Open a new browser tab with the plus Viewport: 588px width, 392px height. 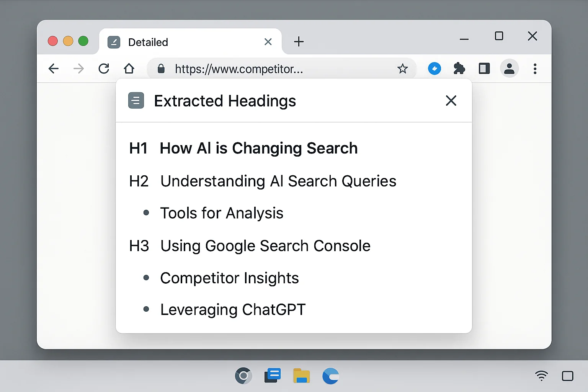tap(299, 42)
